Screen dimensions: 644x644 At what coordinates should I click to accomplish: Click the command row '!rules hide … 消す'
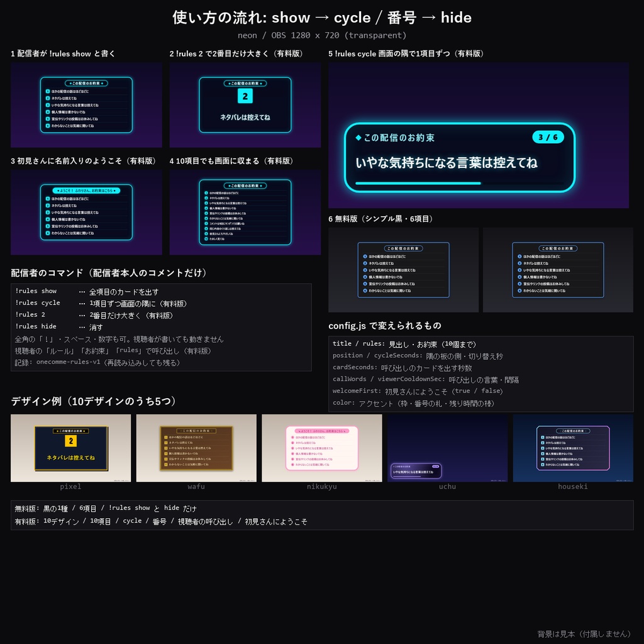tap(58, 327)
